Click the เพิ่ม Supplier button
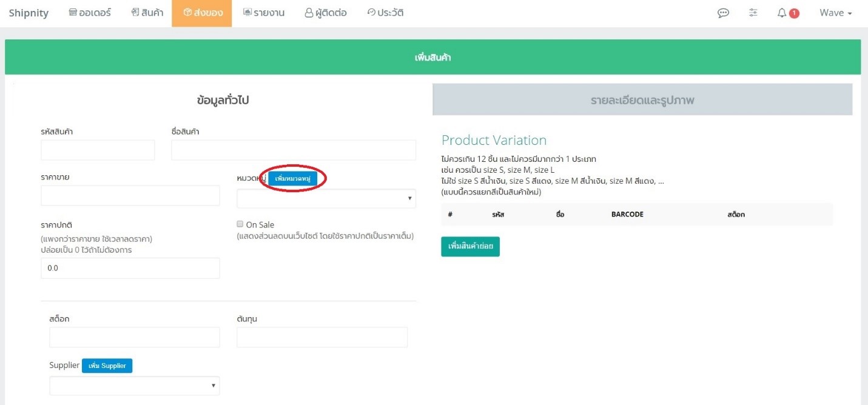The width and height of the screenshot is (868, 405). 107,366
